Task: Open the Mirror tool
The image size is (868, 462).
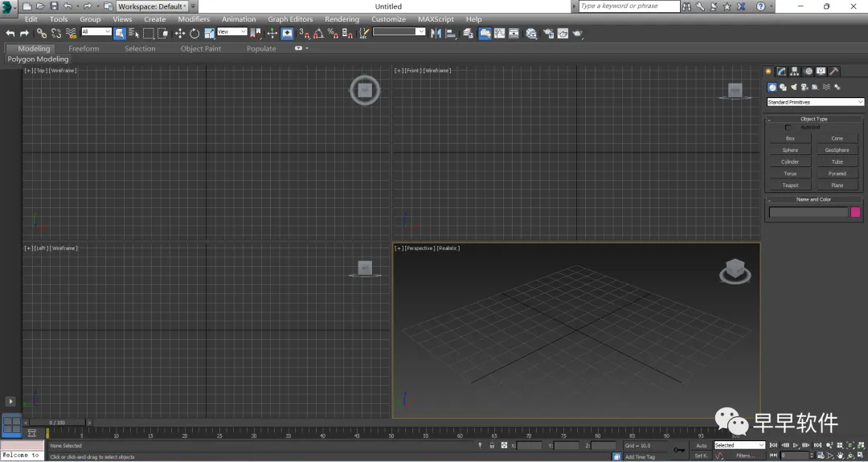Action: tap(436, 33)
